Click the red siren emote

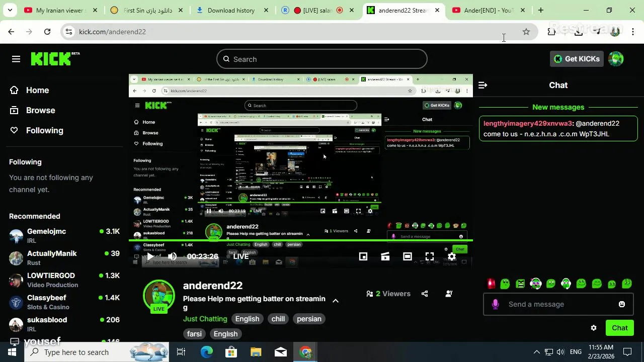tap(491, 284)
